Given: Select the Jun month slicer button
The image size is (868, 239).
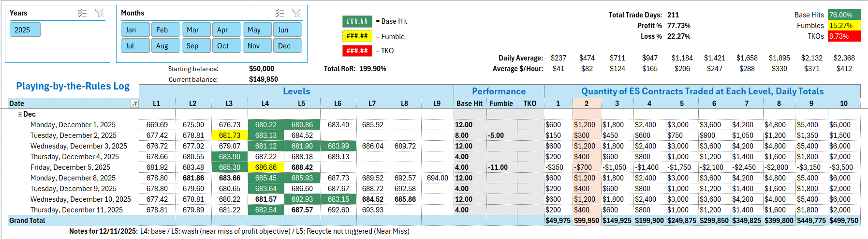Looking at the screenshot, I should [x=287, y=30].
